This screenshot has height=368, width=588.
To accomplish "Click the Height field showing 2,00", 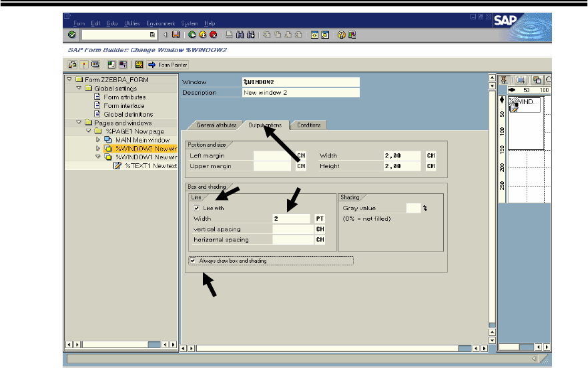I will tap(402, 166).
